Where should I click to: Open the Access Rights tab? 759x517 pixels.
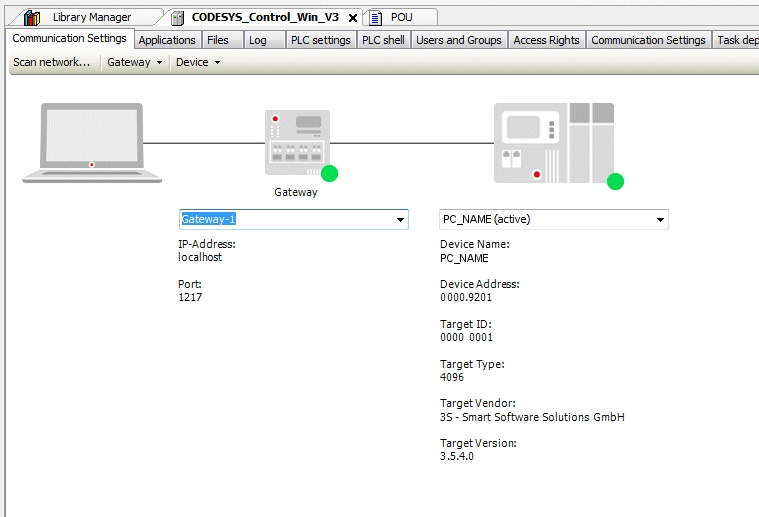546,40
